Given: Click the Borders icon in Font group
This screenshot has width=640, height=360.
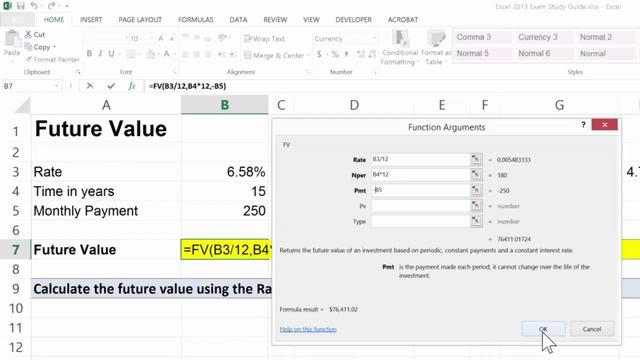Looking at the screenshot, I should (131, 54).
